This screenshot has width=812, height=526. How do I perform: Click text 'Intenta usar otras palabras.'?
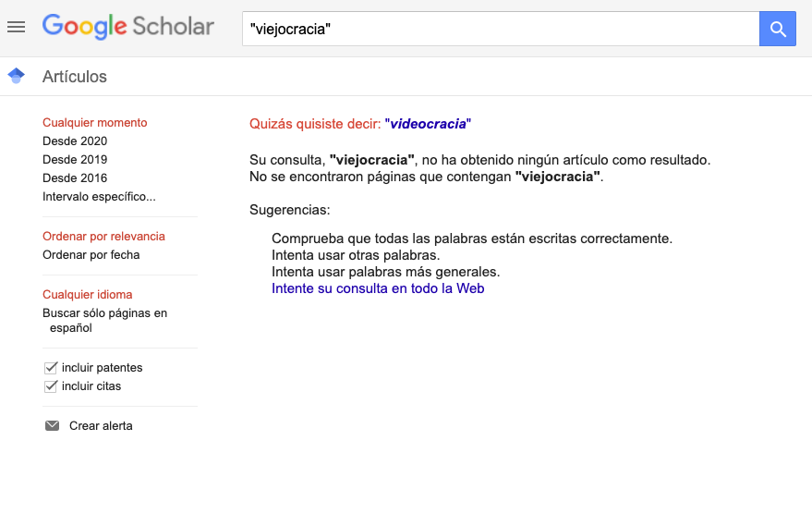tap(356, 255)
